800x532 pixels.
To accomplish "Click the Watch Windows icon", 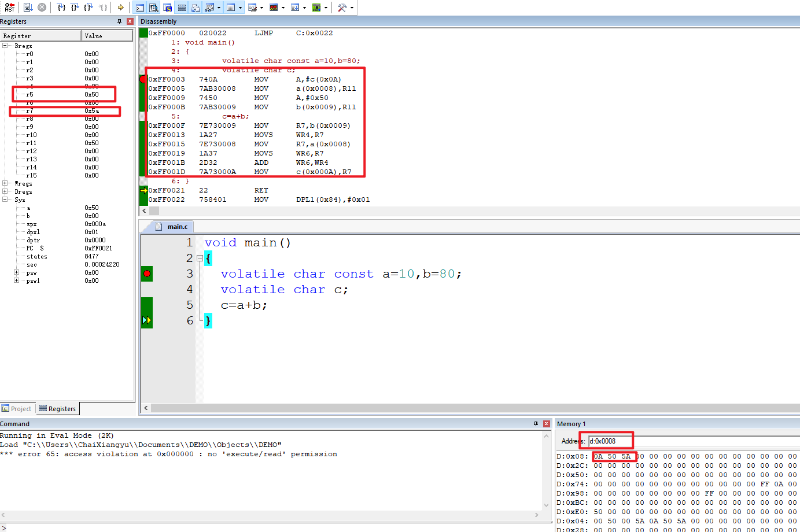I will click(x=209, y=8).
